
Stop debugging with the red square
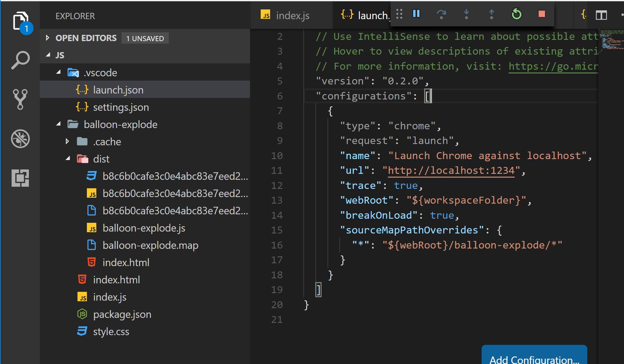[541, 14]
